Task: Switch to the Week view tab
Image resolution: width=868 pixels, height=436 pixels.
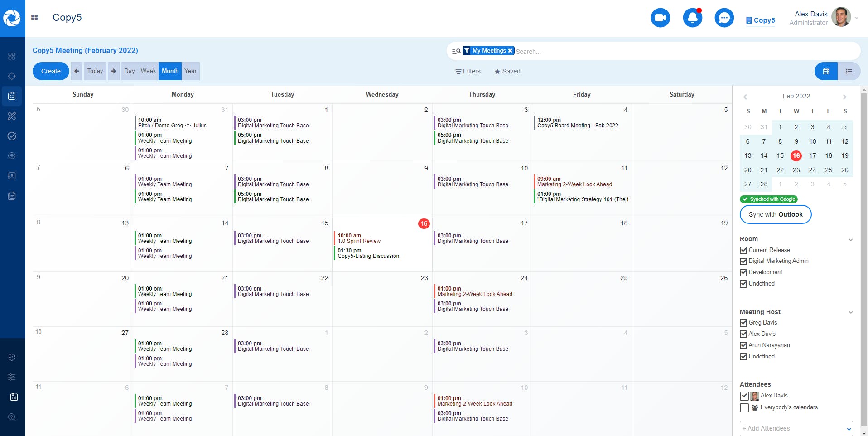Action: tap(148, 71)
